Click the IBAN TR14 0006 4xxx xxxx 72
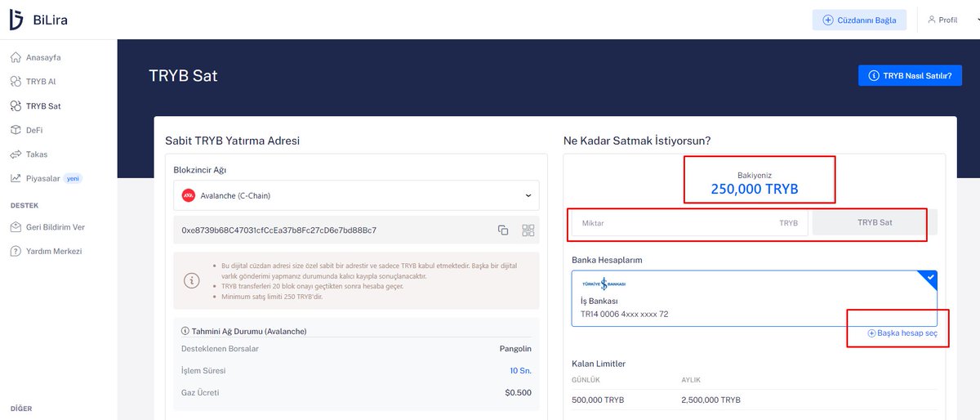Screen dimensions: 980x420 point(624,314)
